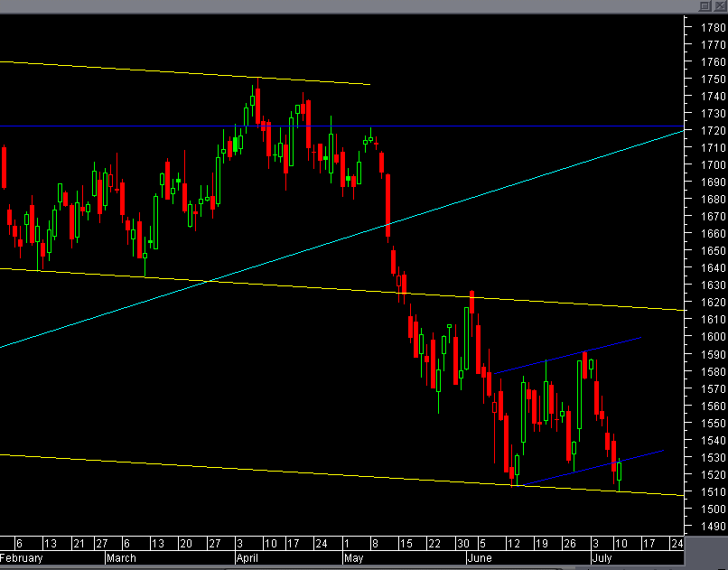The width and height of the screenshot is (728, 570).
Task: Select the upper yellow channel line near 1750
Action: (185, 73)
